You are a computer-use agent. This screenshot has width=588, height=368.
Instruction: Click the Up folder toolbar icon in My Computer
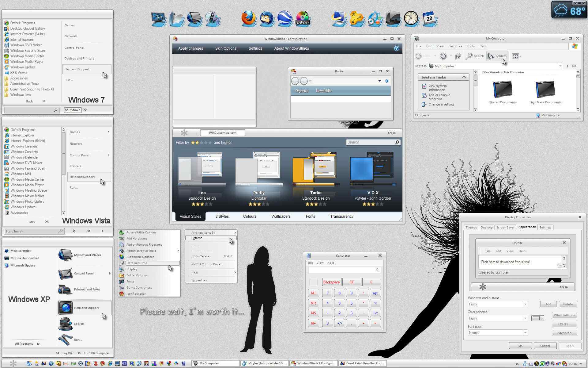458,56
